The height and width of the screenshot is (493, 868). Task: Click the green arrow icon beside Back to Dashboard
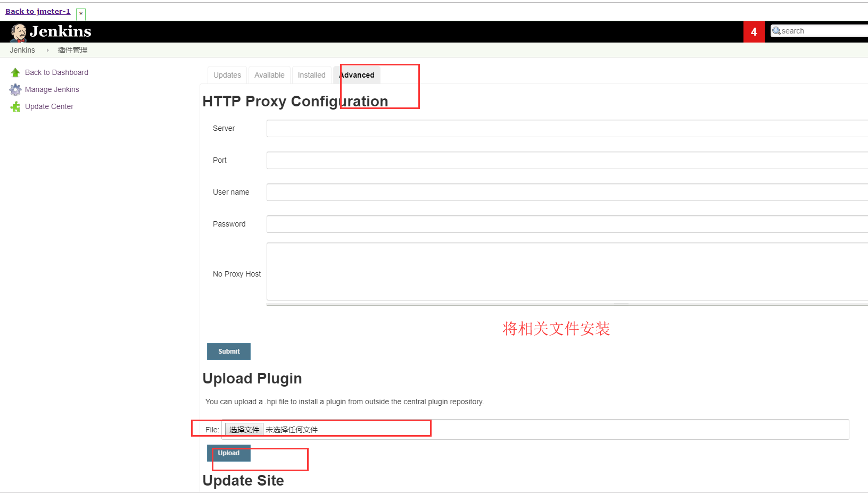15,72
